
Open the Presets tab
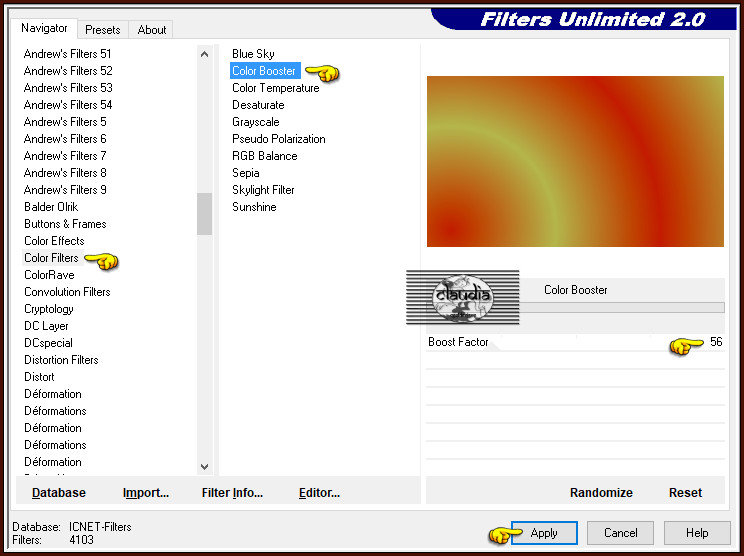pos(102,29)
